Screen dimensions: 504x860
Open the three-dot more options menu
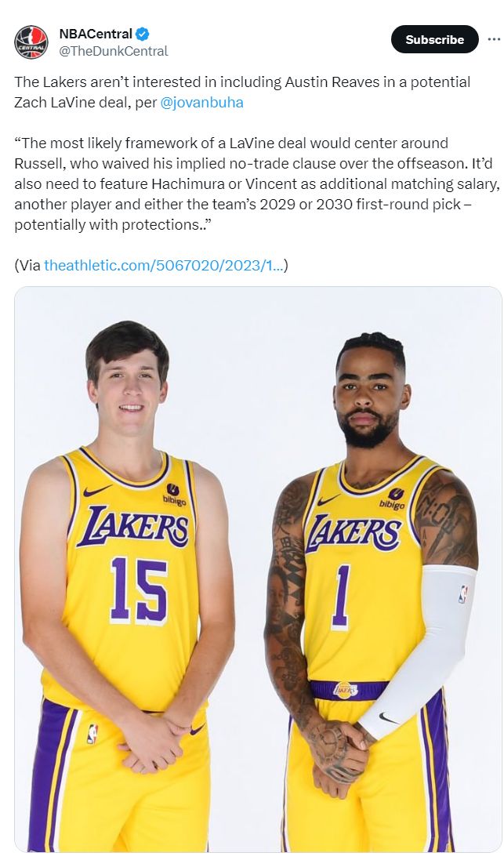[494, 40]
